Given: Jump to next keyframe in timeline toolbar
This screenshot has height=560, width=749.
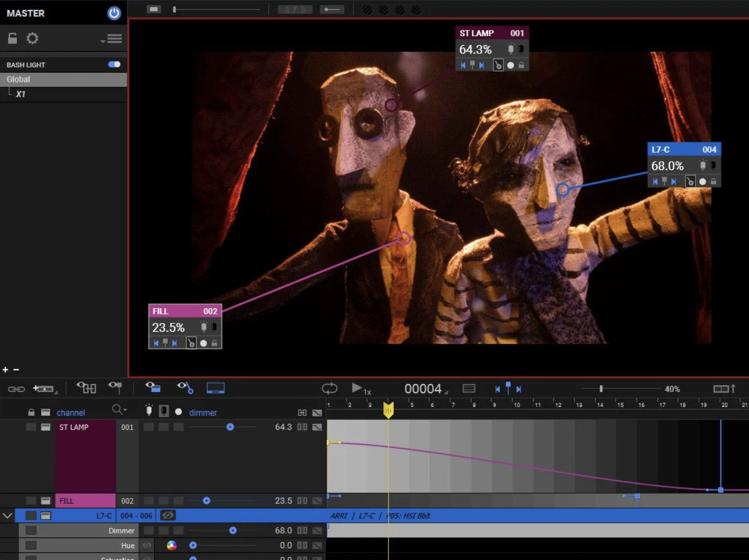Looking at the screenshot, I should tap(519, 389).
